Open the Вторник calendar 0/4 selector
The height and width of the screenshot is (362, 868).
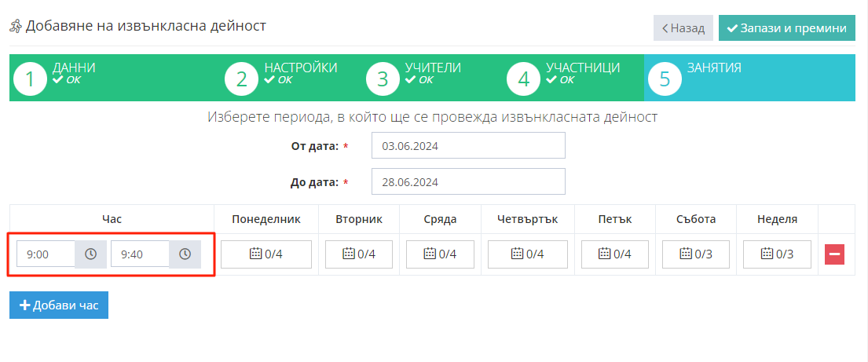[x=359, y=254]
